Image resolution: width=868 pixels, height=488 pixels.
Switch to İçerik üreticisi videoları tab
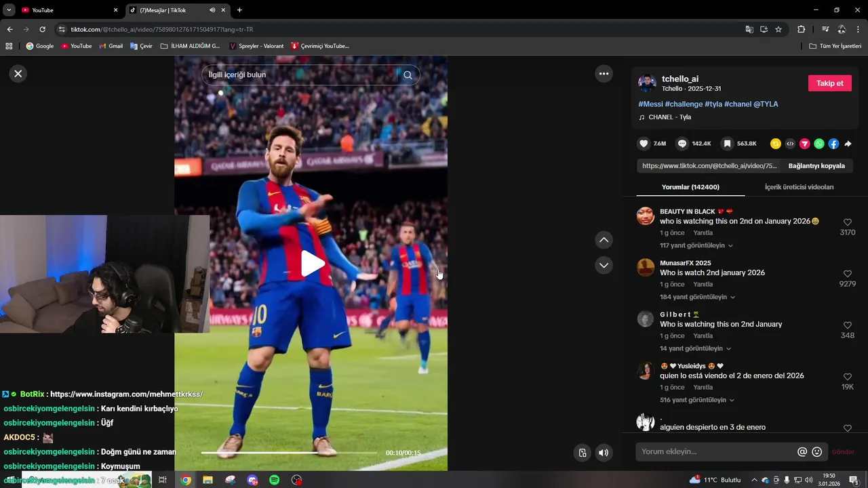tap(799, 187)
